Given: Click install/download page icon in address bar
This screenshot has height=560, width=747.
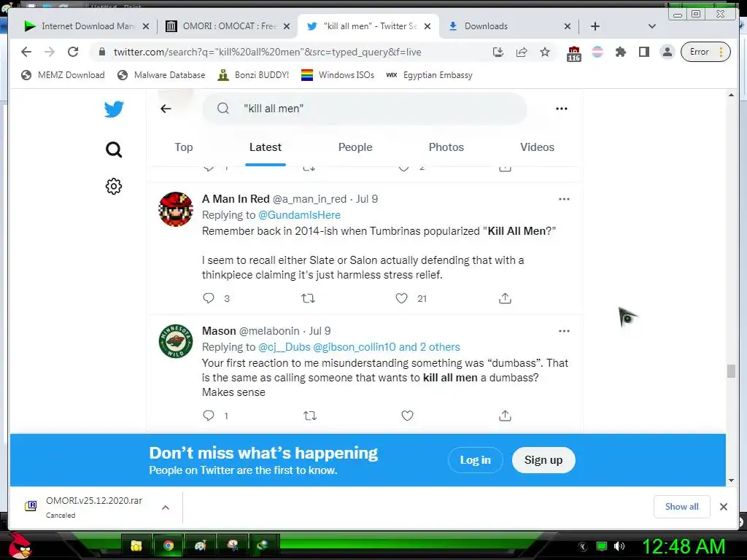Looking at the screenshot, I should [498, 52].
